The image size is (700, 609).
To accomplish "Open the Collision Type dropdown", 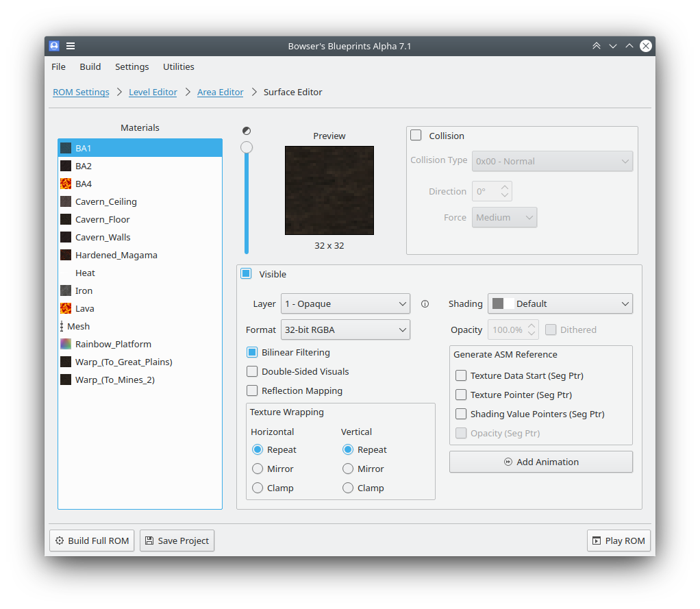I will (552, 161).
